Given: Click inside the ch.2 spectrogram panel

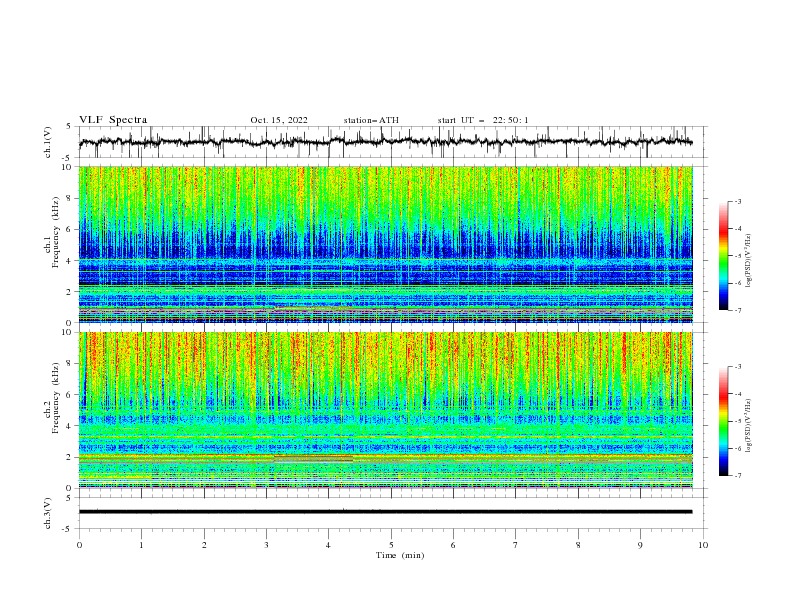Looking at the screenshot, I should point(385,410).
